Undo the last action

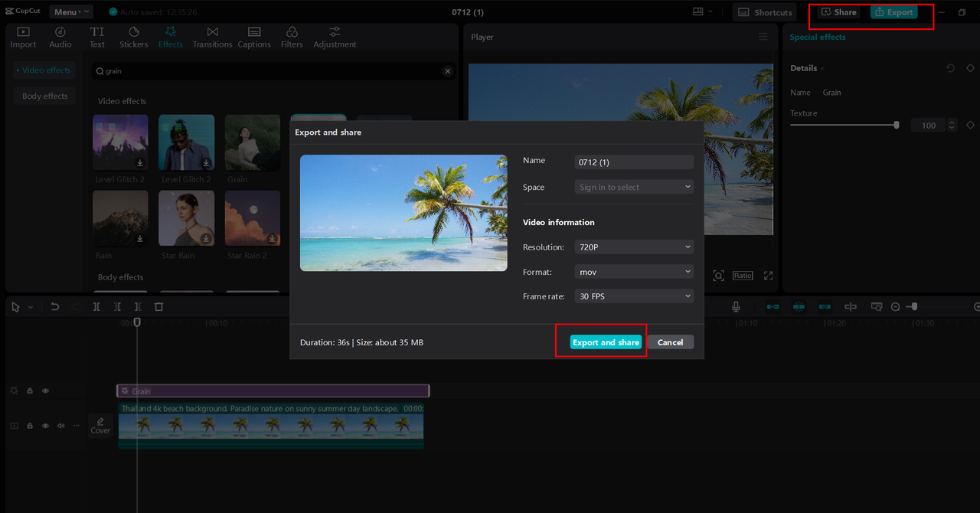point(54,306)
